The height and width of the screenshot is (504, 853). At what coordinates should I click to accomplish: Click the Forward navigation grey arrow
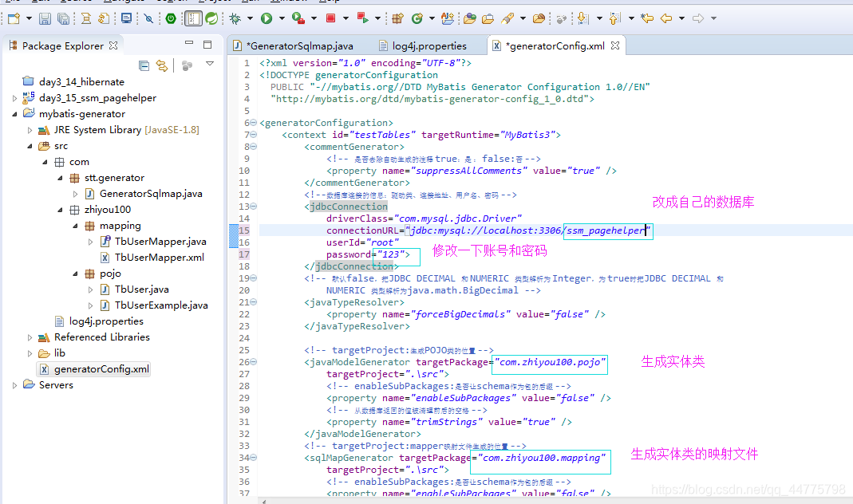[x=698, y=18]
